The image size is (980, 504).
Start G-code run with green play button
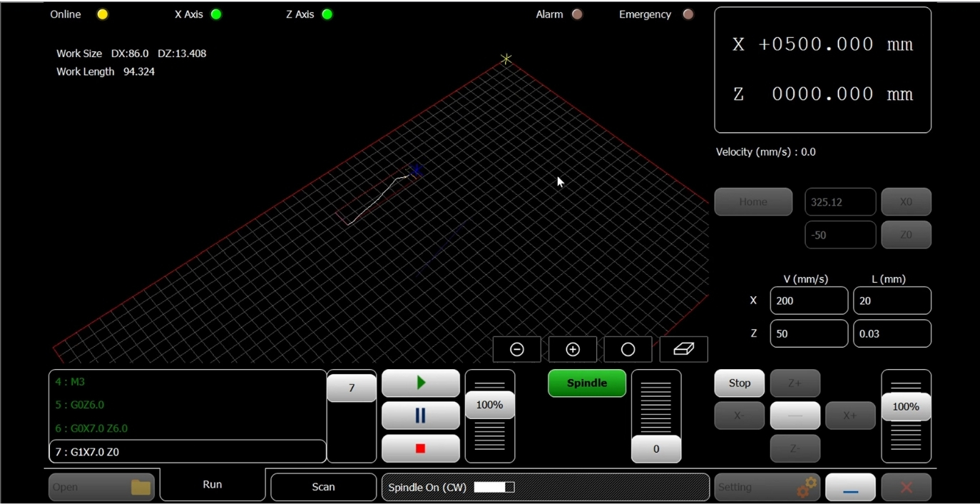click(x=421, y=383)
